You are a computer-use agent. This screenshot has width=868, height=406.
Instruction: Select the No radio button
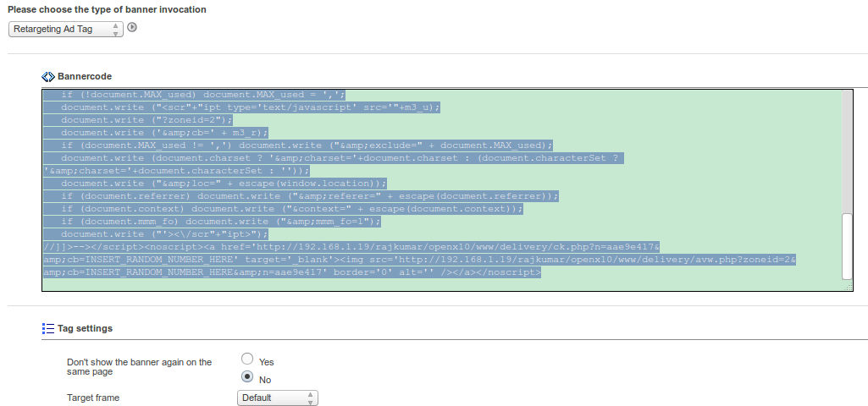click(x=247, y=377)
